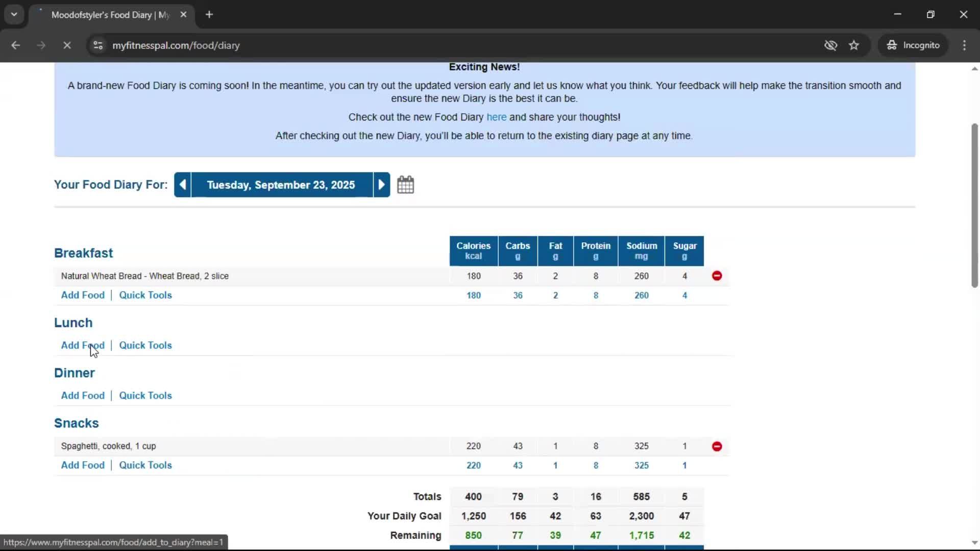The height and width of the screenshot is (551, 980).
Task: Go to next day in diary
Action: pos(381,185)
